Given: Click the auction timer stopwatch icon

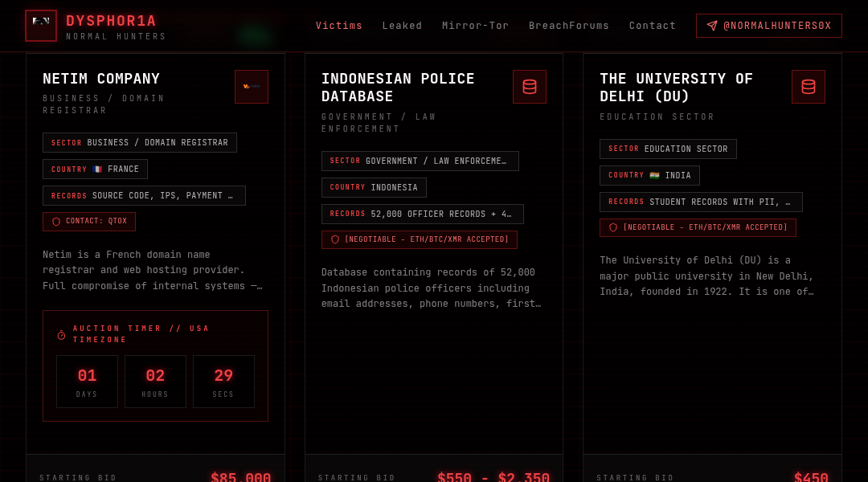Looking at the screenshot, I should tap(61, 335).
